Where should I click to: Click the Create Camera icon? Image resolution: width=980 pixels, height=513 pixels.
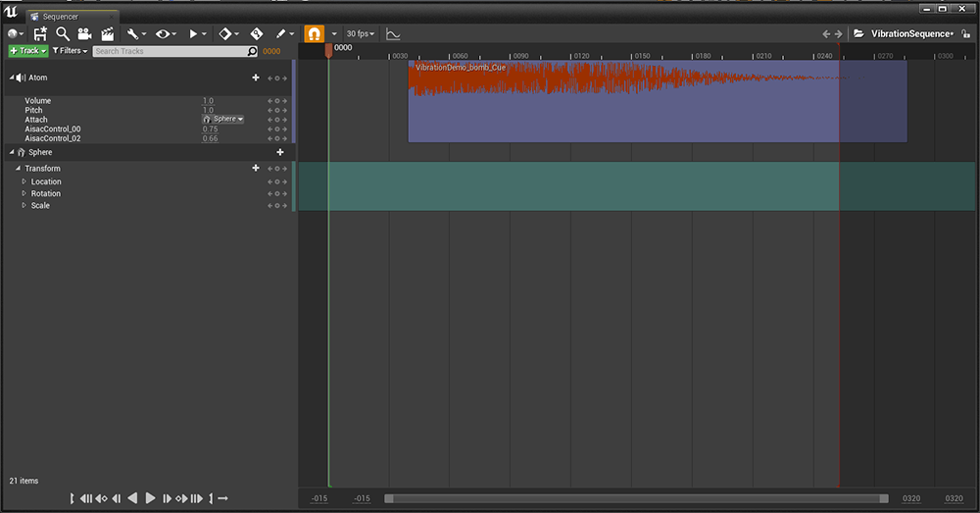[84, 33]
